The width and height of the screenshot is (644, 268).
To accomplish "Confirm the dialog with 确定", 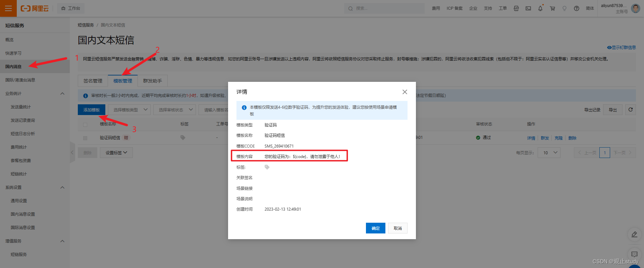I will [376, 228].
